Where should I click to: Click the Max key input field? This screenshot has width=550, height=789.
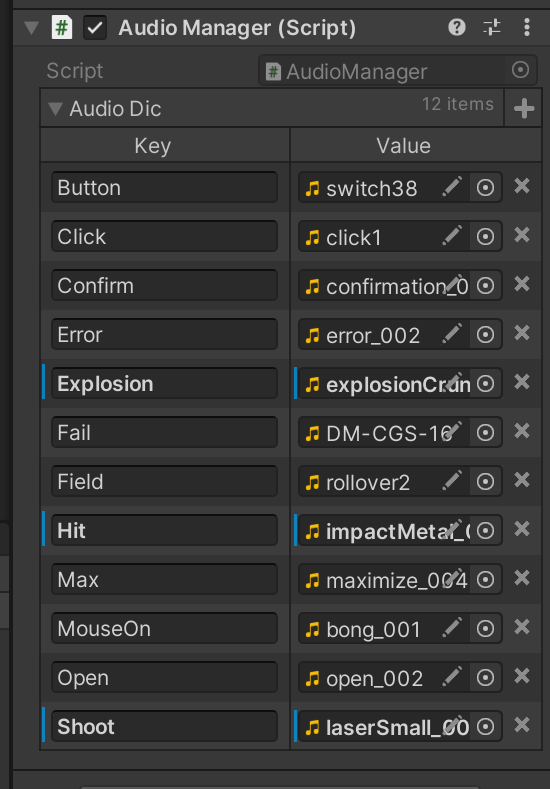pyautogui.click(x=165, y=580)
